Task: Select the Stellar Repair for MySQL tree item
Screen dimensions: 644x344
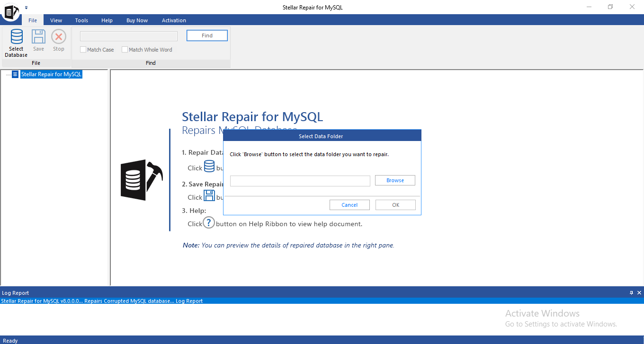Action: click(x=52, y=74)
